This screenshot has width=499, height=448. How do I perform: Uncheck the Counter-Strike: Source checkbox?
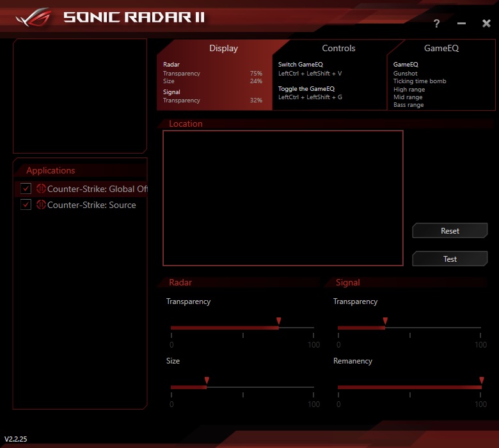(26, 204)
